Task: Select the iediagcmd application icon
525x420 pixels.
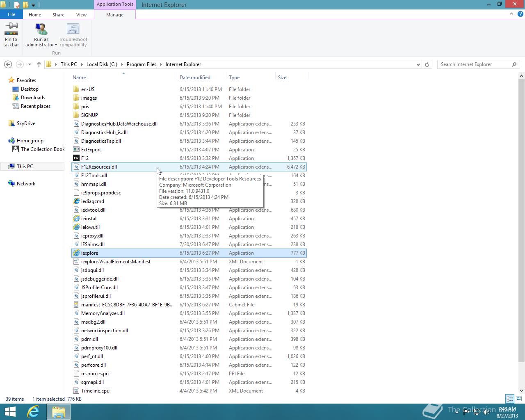Action: click(x=76, y=201)
